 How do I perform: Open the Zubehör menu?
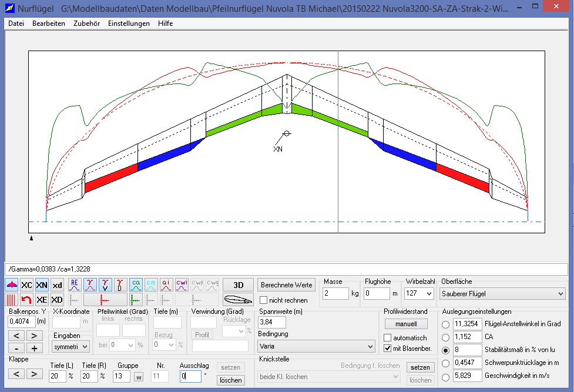pos(86,24)
